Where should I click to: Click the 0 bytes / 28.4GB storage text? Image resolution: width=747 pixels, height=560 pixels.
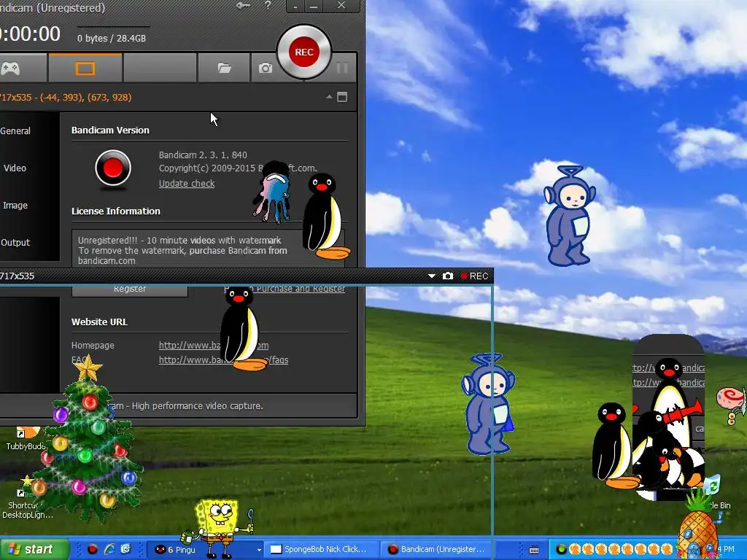pos(112,38)
